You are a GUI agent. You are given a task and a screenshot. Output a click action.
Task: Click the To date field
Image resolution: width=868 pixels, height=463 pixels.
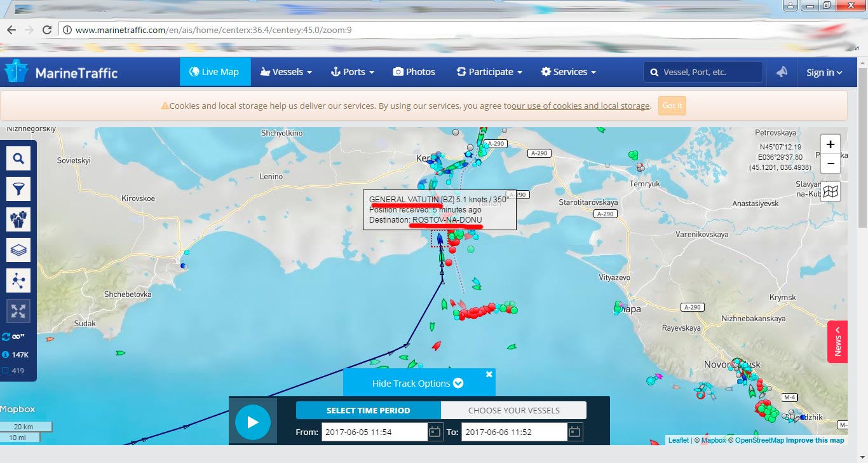point(513,432)
